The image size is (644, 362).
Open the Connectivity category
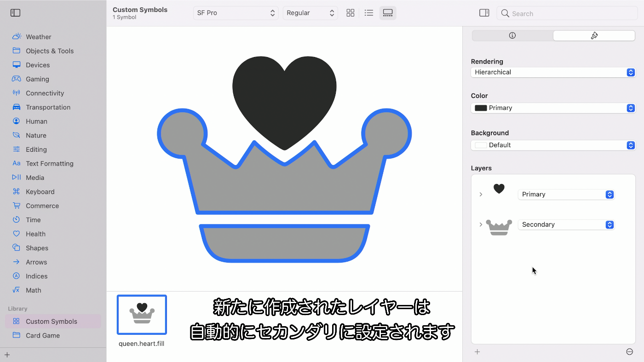tap(53, 93)
